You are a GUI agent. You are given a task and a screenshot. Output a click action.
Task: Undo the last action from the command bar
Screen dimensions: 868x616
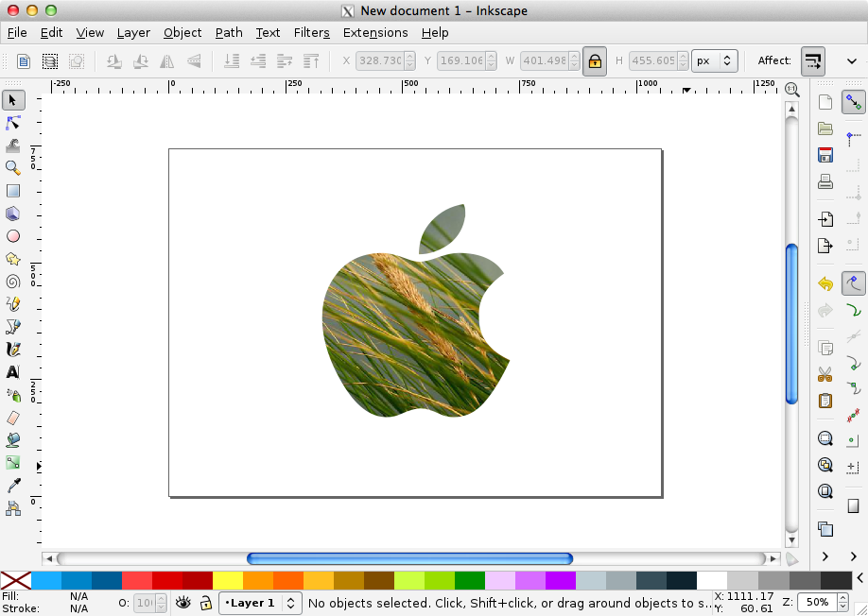coord(824,282)
